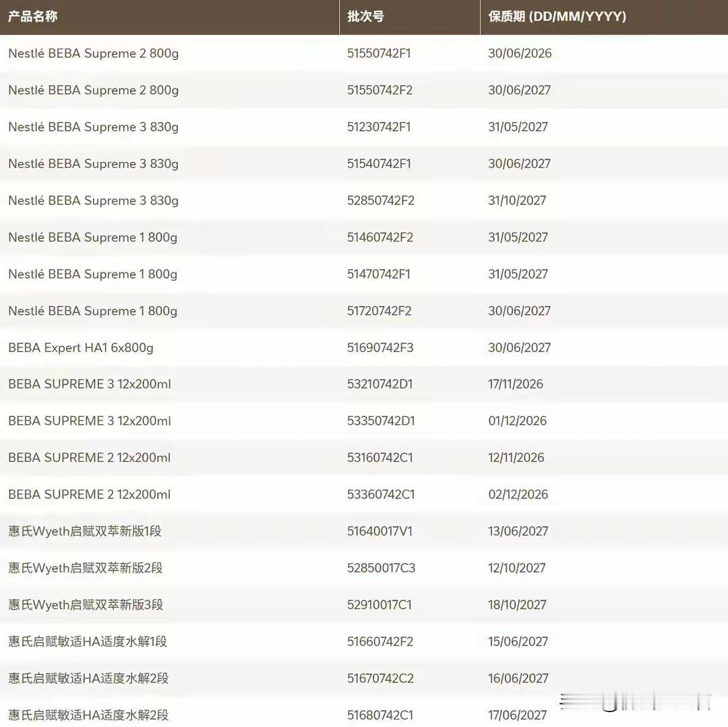Select batch number 52850742F2

pyautogui.click(x=381, y=200)
